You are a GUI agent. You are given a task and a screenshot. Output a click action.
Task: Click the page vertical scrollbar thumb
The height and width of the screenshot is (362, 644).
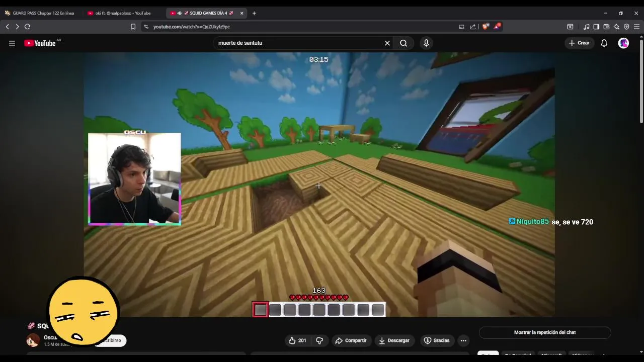click(641, 80)
